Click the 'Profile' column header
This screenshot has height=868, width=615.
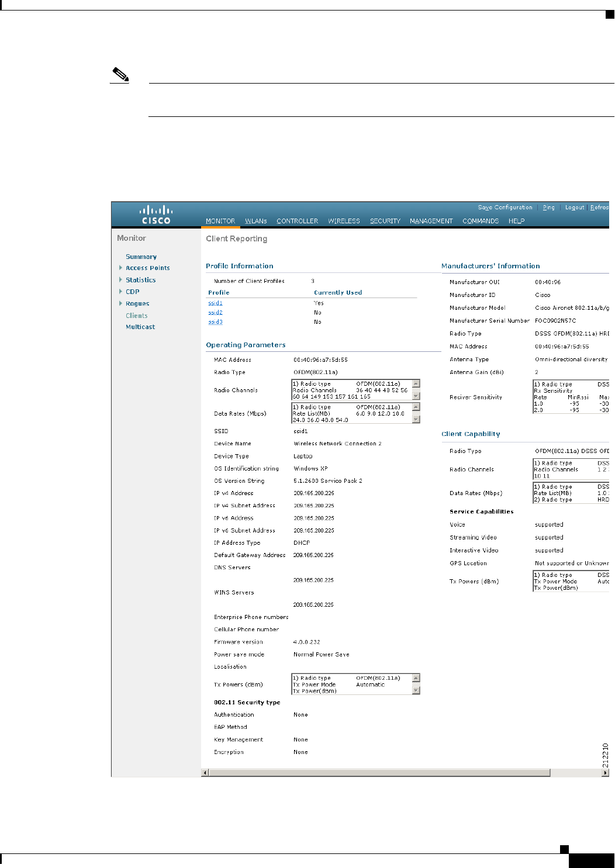click(x=219, y=292)
